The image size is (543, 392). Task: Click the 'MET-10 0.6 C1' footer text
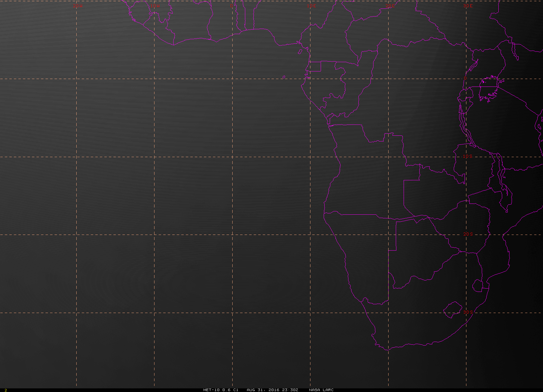[x=221, y=390]
